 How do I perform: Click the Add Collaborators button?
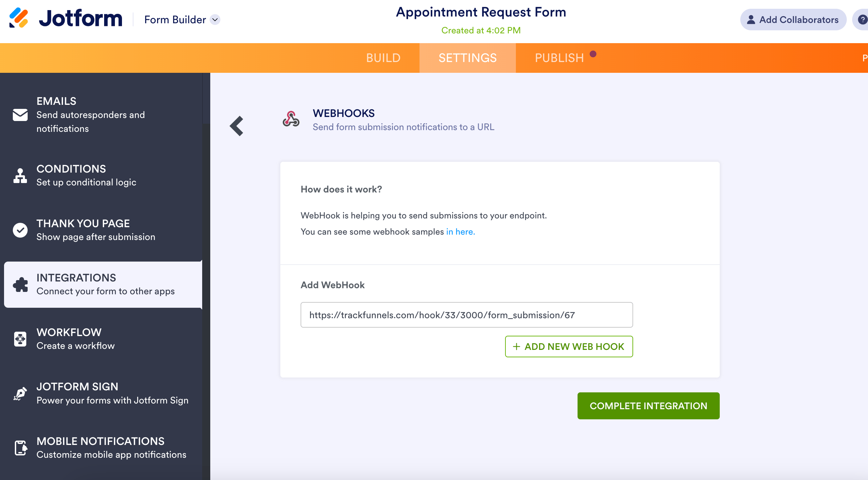793,20
